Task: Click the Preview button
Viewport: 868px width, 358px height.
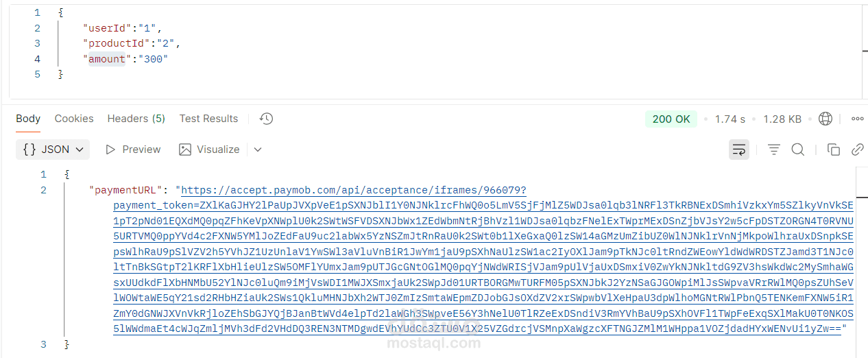Action: [133, 150]
